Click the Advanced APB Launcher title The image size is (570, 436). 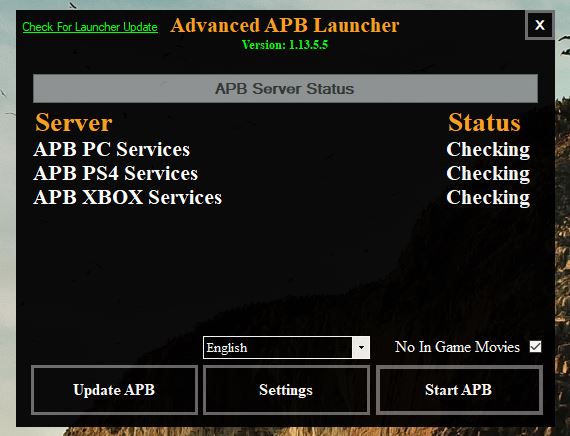click(x=285, y=25)
